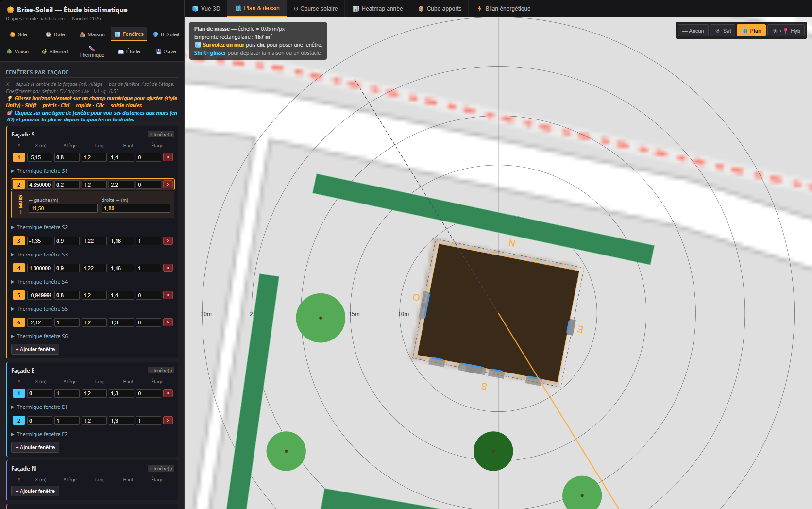The width and height of the screenshot is (812, 509).
Task: Open the Site panel tab
Action: click(x=18, y=34)
